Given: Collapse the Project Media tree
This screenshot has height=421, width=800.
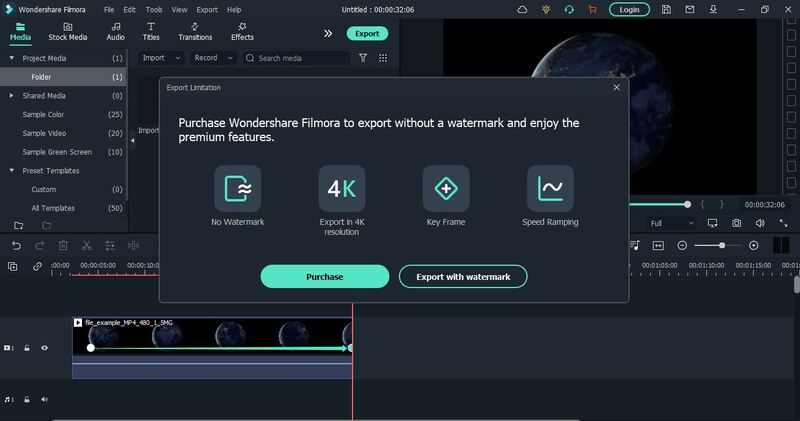Looking at the screenshot, I should [11, 58].
